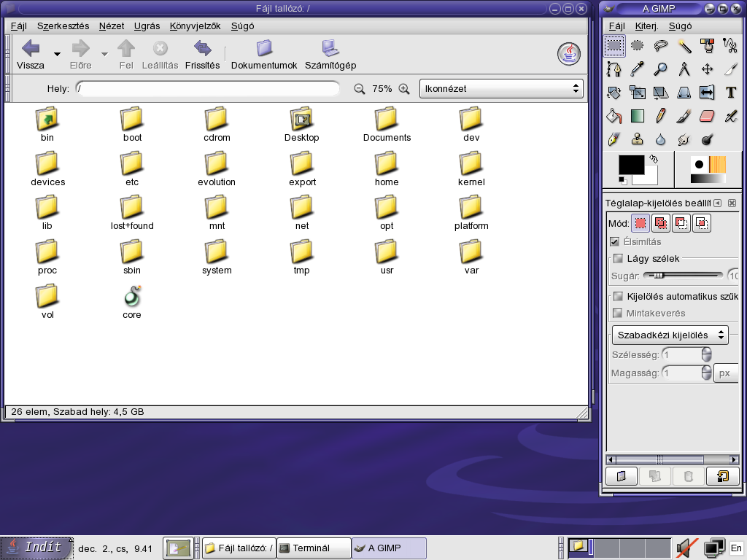
Task: Select the Ink pen tool in GIMP
Action: point(614,139)
